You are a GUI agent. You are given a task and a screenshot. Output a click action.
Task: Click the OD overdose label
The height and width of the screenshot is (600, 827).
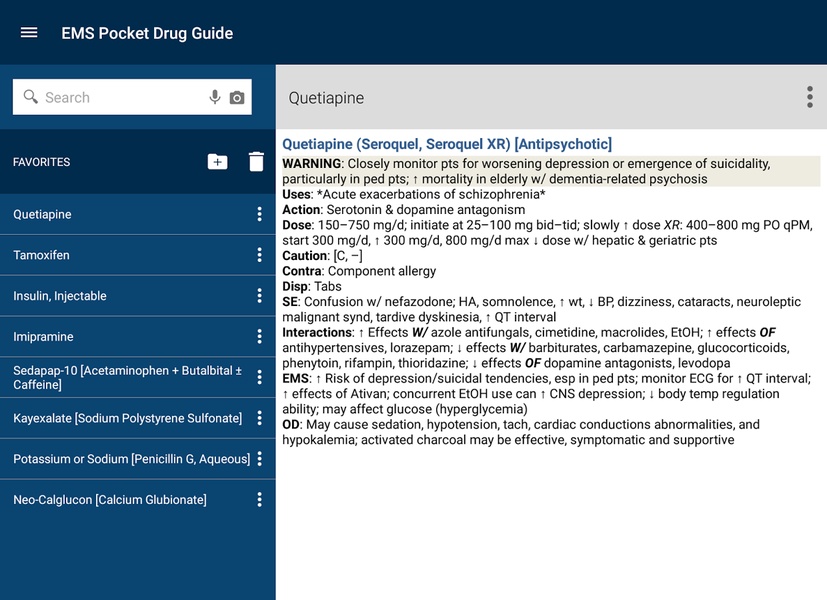pyautogui.click(x=291, y=424)
